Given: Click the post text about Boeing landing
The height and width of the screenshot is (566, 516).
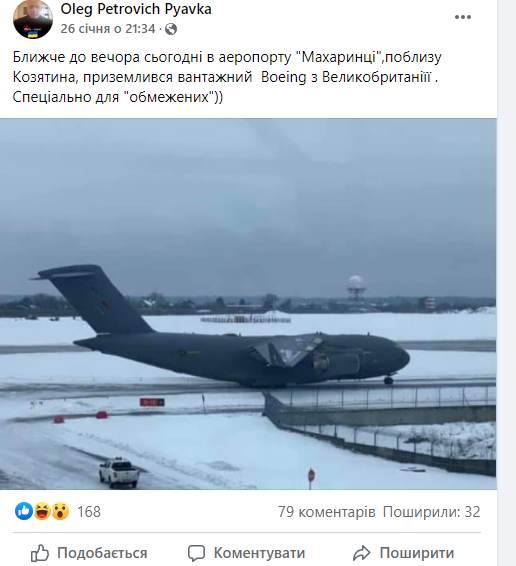Looking at the screenshot, I should tap(227, 77).
